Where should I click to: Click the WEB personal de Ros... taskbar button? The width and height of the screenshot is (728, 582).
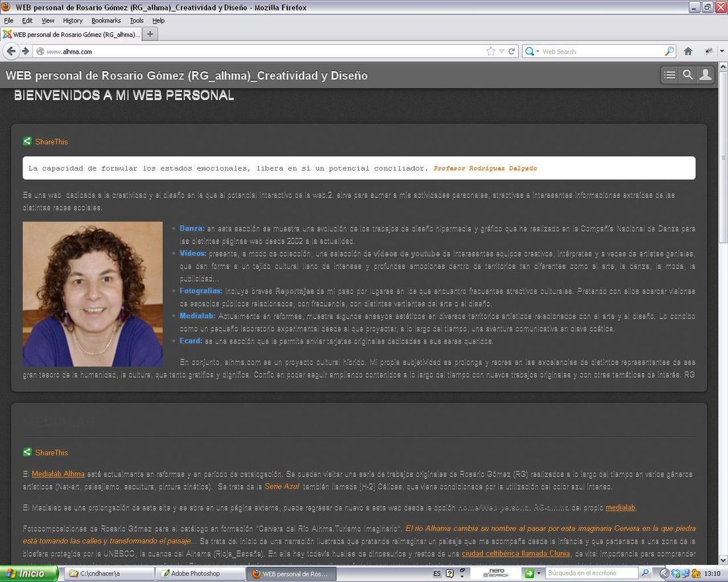292,574
